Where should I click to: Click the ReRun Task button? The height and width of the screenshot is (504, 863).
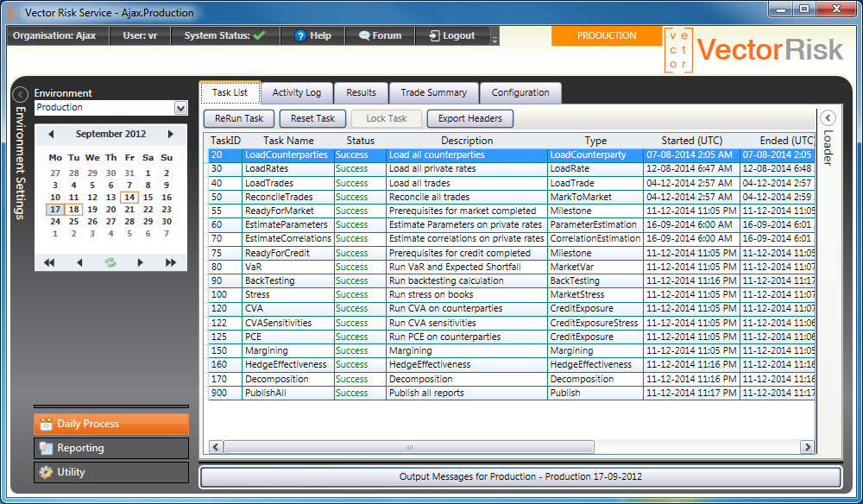click(x=239, y=118)
